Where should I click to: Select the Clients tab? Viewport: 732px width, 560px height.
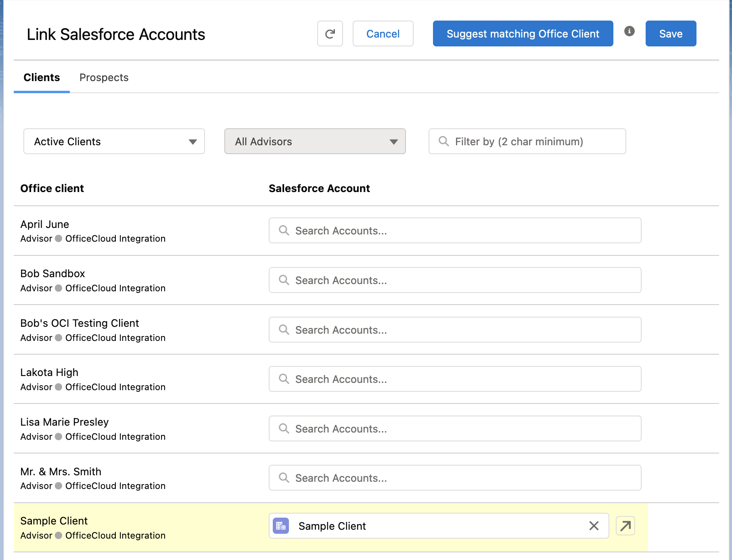(x=42, y=77)
